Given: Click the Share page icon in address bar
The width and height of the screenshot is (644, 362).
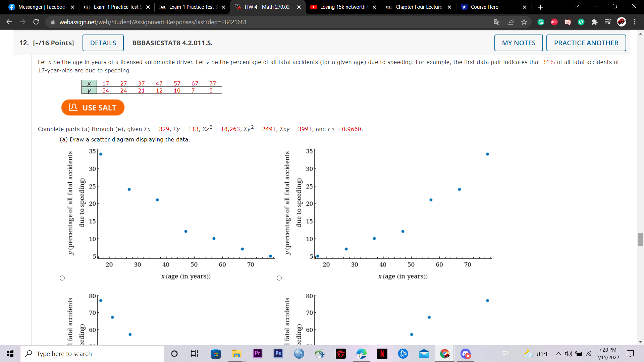Looking at the screenshot, I should coord(511,22).
